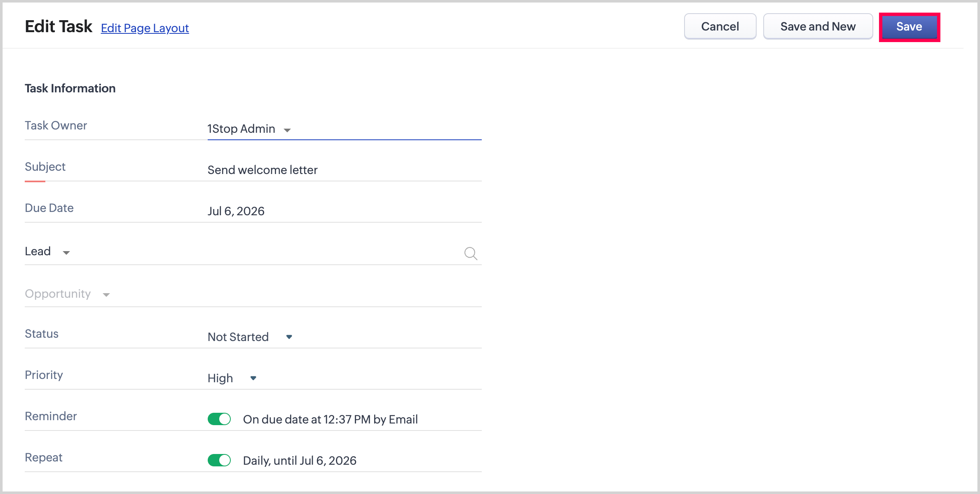Click the Due Date field Jul 6, 2026
The height and width of the screenshot is (494, 980).
pos(236,211)
